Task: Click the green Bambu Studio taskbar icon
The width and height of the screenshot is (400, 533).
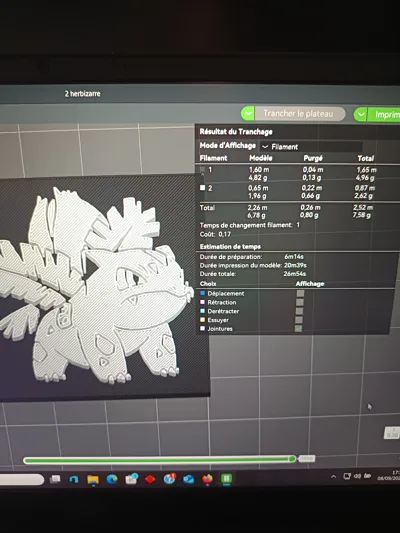Action: click(226, 479)
